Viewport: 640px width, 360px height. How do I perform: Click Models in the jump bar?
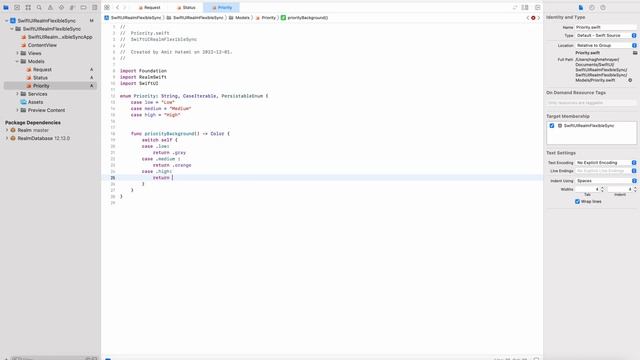(239, 18)
